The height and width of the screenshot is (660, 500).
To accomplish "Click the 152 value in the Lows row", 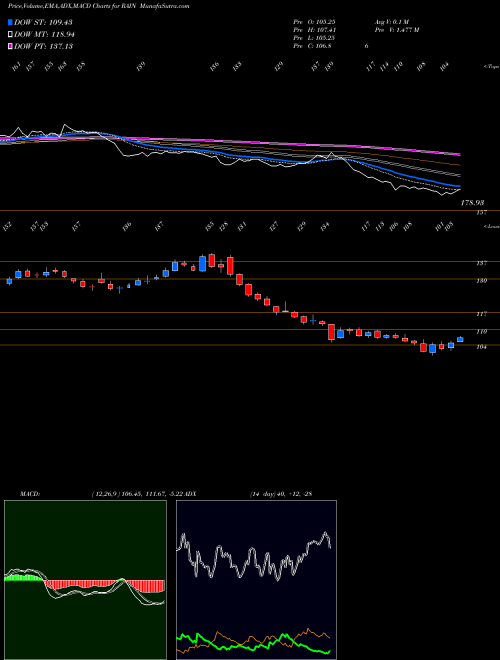I will tap(7, 226).
